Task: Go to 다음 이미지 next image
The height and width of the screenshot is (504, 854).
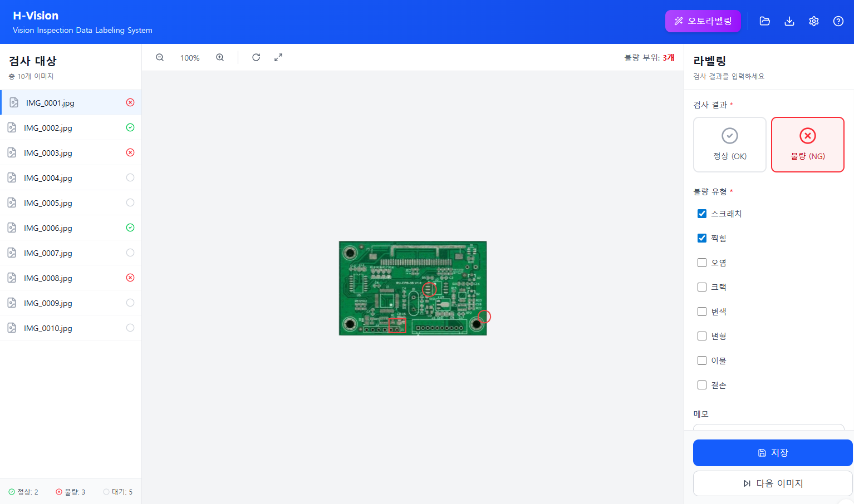Action: [x=773, y=483]
